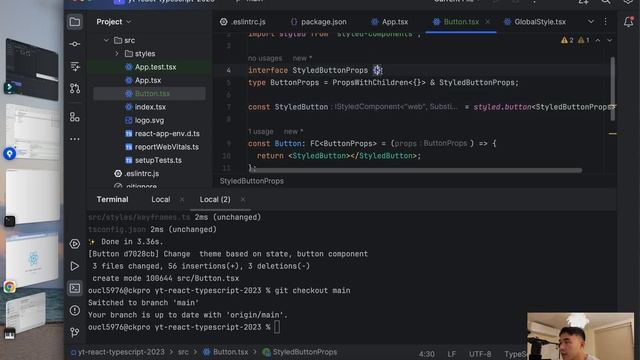Click the src breadcrumb in status bar
The height and width of the screenshot is (360, 640).
[183, 352]
